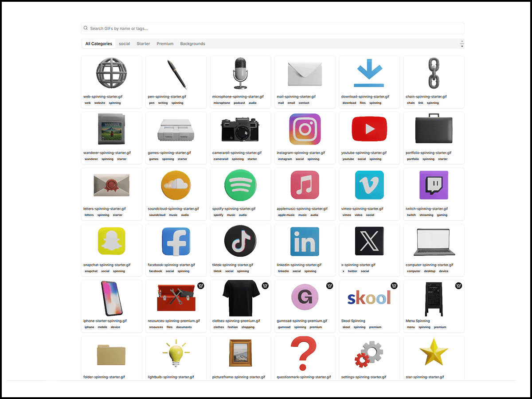Click the twitter tag on x card
Image resolution: width=532 pixels, height=399 pixels.
tap(352, 271)
